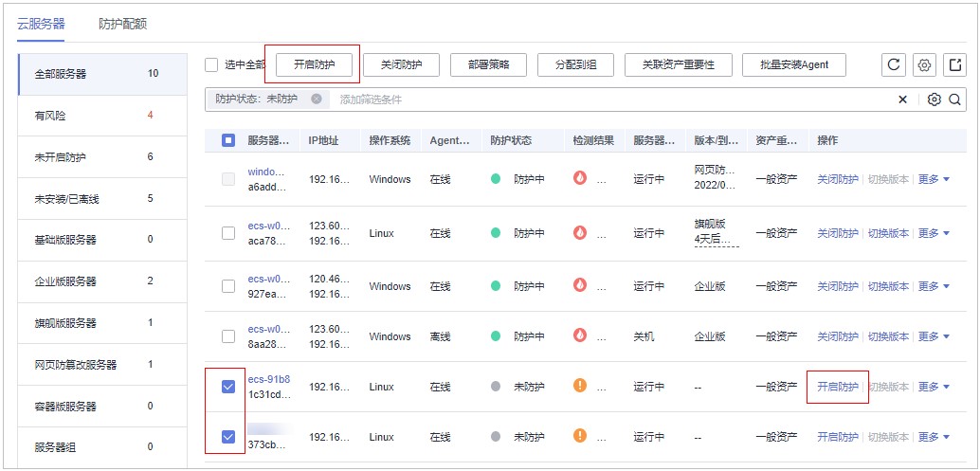Select 未开启防护 in the left sidebar

[66, 156]
